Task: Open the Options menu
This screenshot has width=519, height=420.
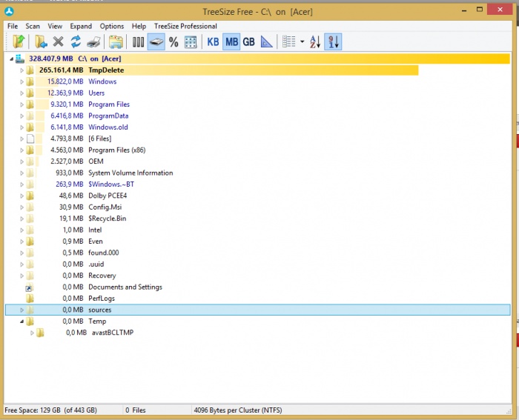Action: [112, 26]
